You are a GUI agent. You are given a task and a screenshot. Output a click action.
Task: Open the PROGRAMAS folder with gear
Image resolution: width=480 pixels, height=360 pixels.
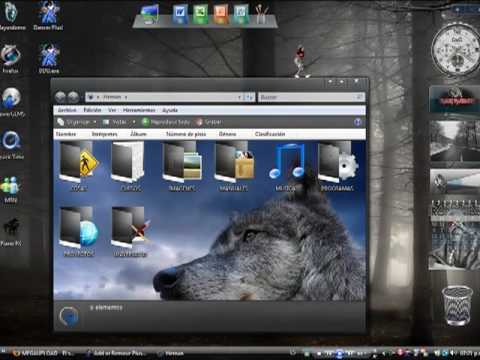click(x=337, y=166)
